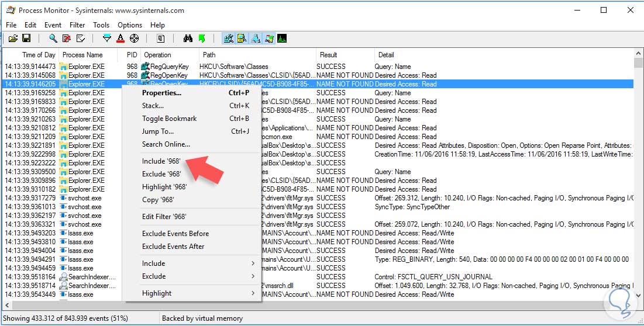Click 'Backed by virtual memory' status text
This screenshot has width=644, height=326.
pos(202,318)
